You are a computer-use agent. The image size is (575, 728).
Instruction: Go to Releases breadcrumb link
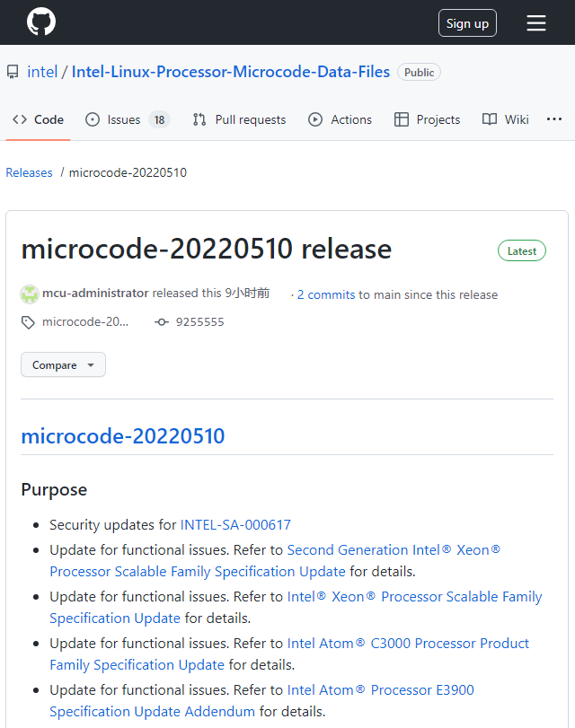tap(29, 172)
